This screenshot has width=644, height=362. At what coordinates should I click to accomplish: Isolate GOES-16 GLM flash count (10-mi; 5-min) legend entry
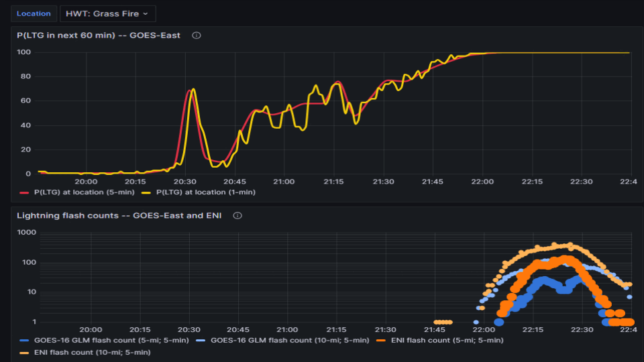pos(290,341)
